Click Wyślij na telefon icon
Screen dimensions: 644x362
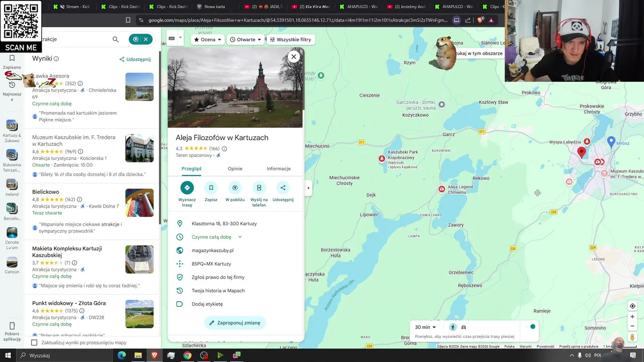259,188
